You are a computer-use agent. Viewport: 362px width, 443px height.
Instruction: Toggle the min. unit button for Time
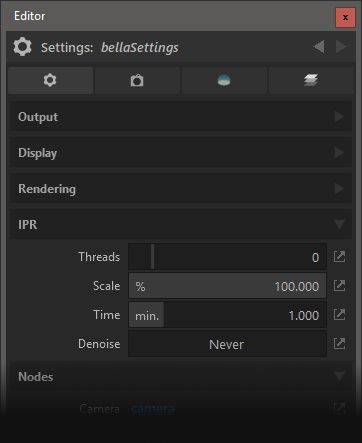[146, 315]
